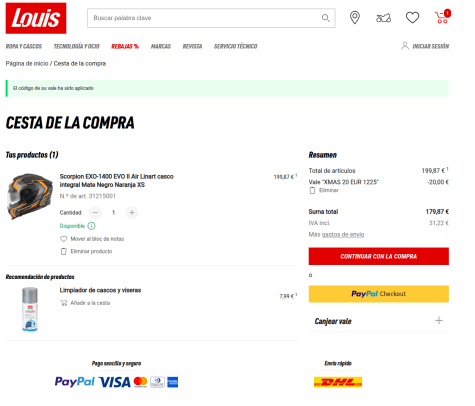475x406 pixels.
Task: Open the Scorpion helmet product thumbnail
Action: tap(30, 196)
